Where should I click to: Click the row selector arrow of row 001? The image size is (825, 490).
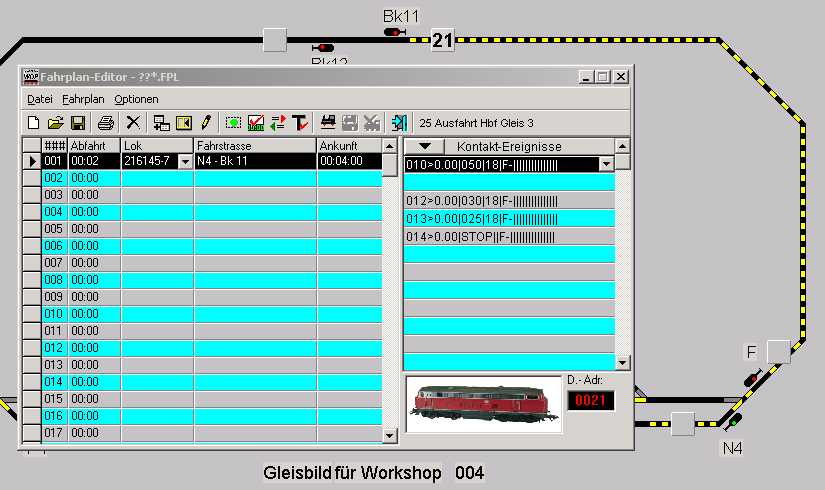tap(32, 161)
